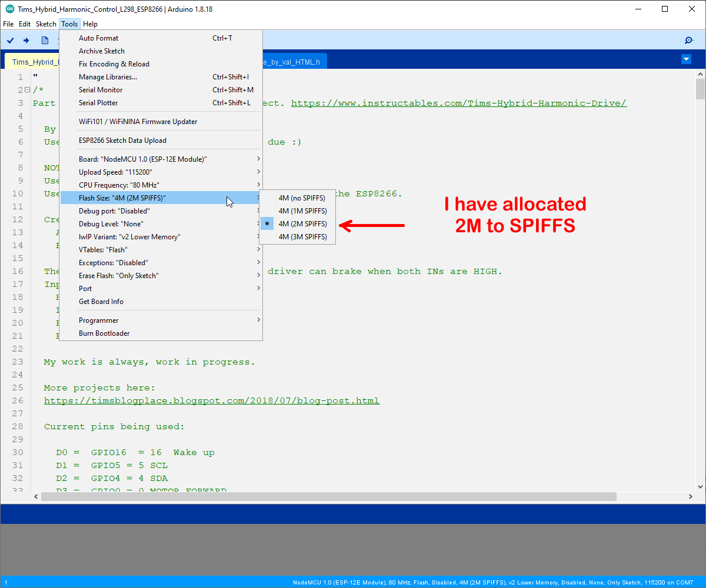Viewport: 706px width, 588px height.
Task: Launch Serial Monitor from Tools menu
Action: point(161,90)
